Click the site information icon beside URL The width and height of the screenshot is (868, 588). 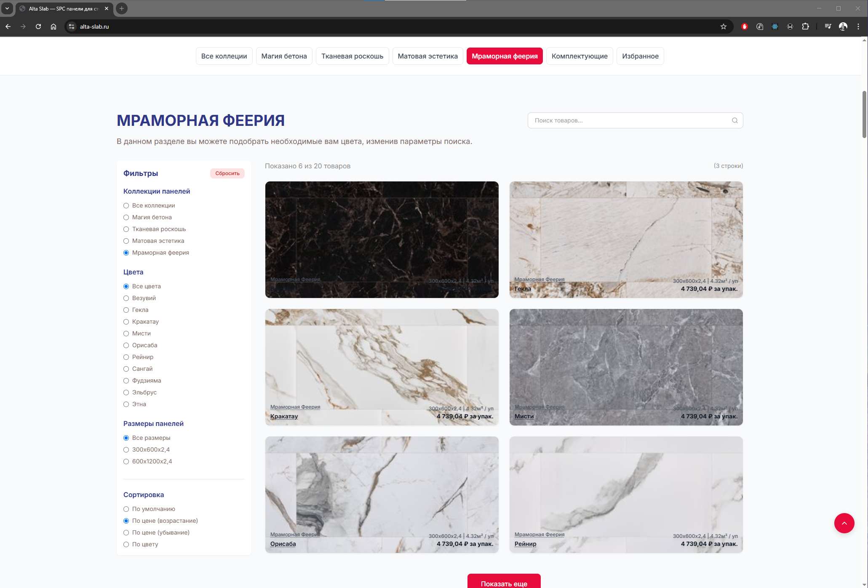[x=72, y=27]
